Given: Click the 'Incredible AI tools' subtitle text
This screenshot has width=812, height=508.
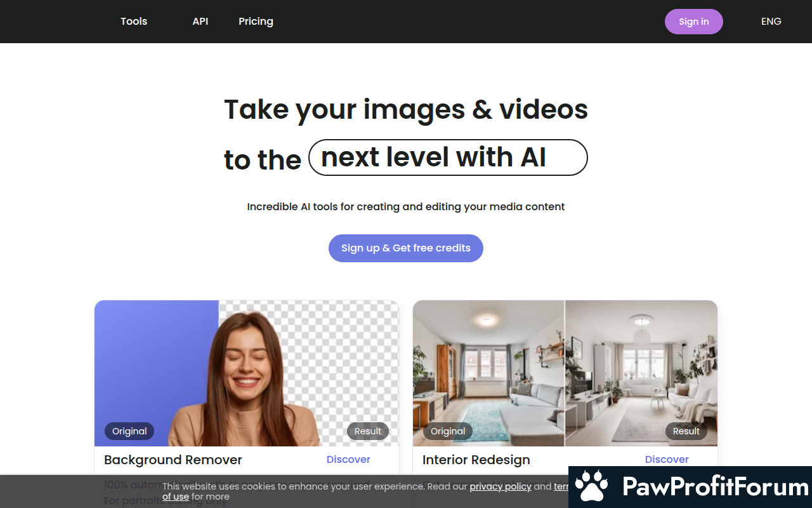Looking at the screenshot, I should click(406, 206).
